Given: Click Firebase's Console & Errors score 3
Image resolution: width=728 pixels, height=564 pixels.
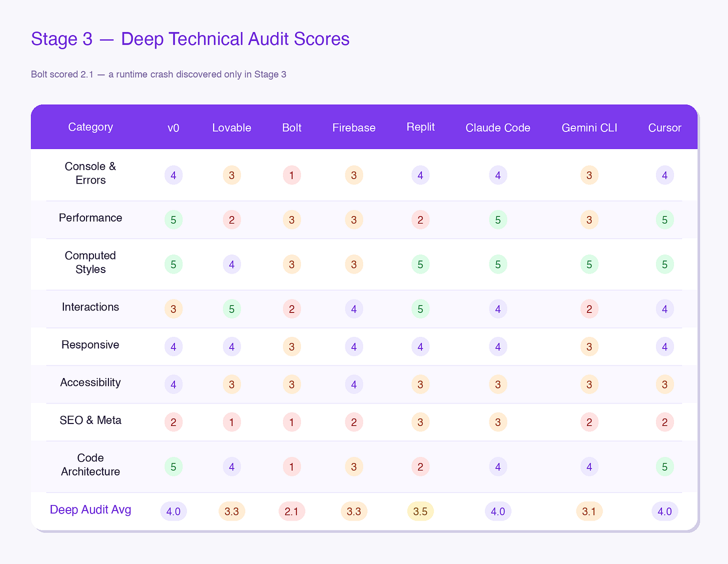Looking at the screenshot, I should pos(354,175).
